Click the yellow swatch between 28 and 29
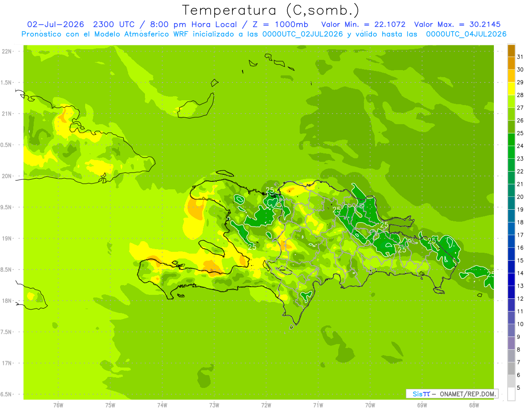 (x=511, y=89)
